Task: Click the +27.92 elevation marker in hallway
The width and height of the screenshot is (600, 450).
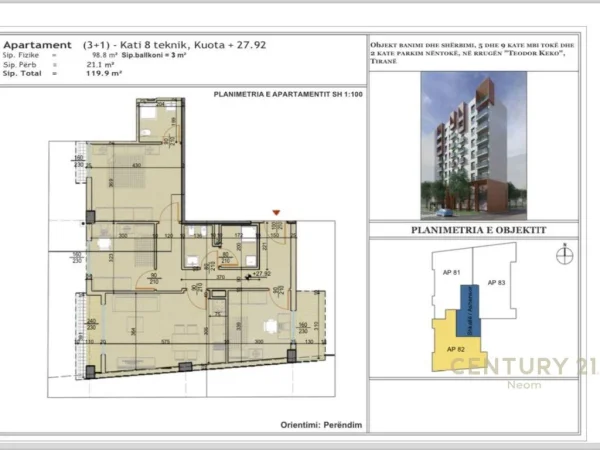Action: coord(263,272)
